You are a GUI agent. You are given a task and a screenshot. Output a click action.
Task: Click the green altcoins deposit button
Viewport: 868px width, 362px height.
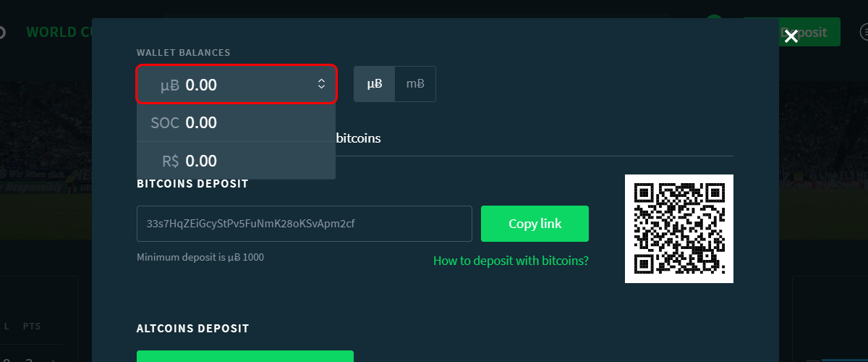pos(245,356)
